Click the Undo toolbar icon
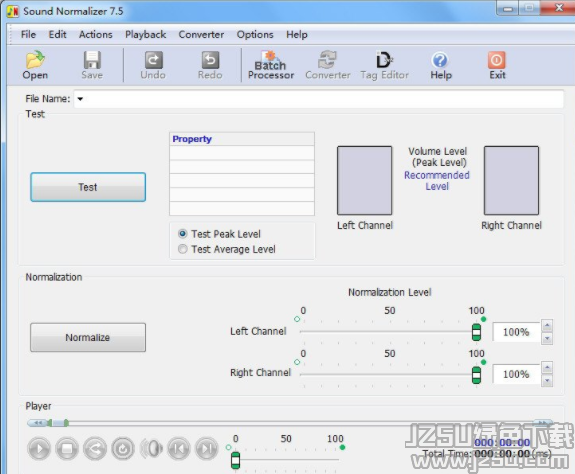 (x=153, y=65)
